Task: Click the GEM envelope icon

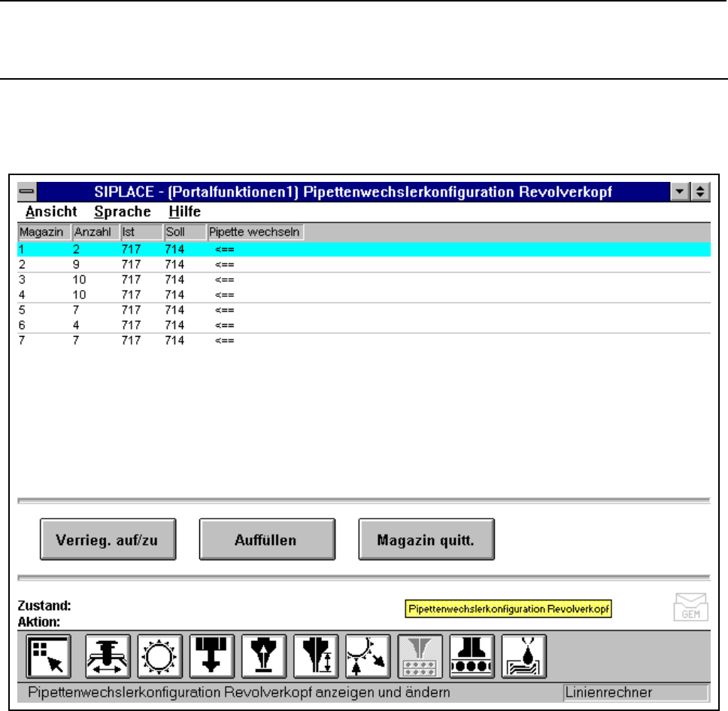Action: tap(690, 607)
